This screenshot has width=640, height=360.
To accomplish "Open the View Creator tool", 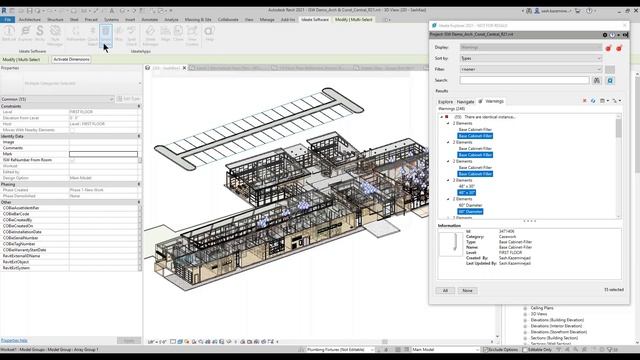I will (192, 35).
